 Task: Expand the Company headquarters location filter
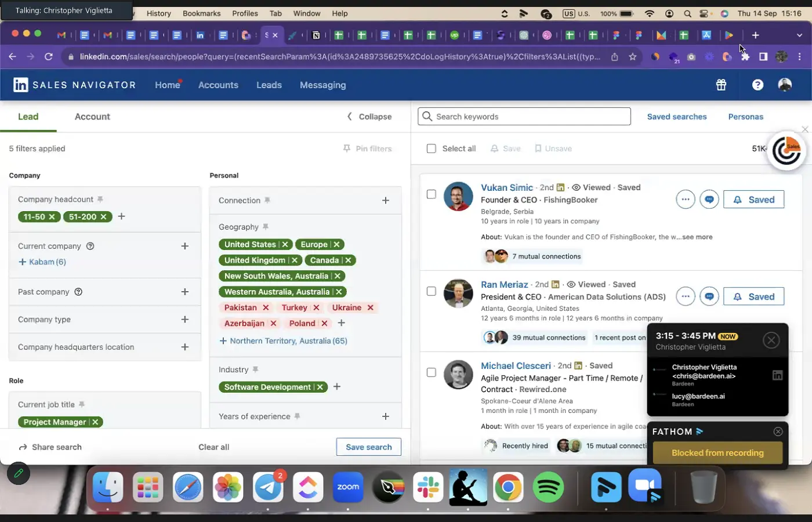tap(184, 347)
